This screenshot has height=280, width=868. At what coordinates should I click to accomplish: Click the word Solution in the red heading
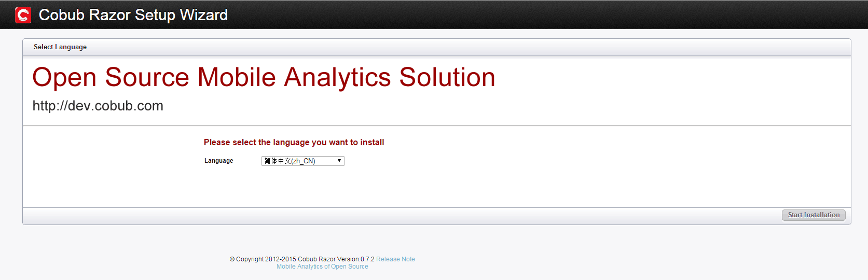pos(447,77)
